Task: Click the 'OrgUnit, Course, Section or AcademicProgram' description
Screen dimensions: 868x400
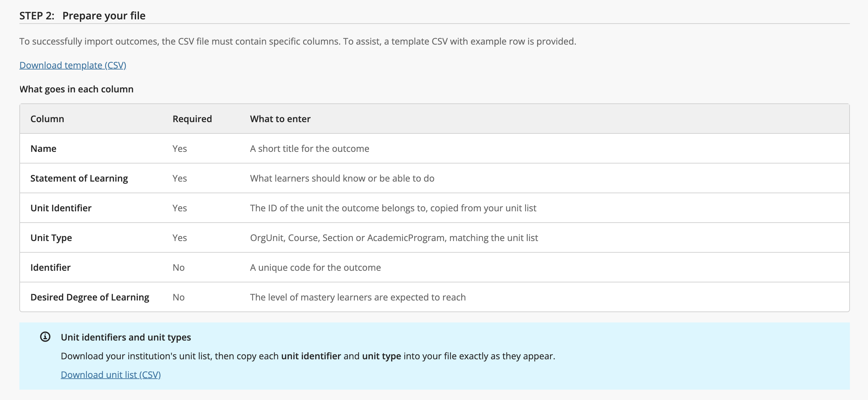Action: click(x=394, y=237)
